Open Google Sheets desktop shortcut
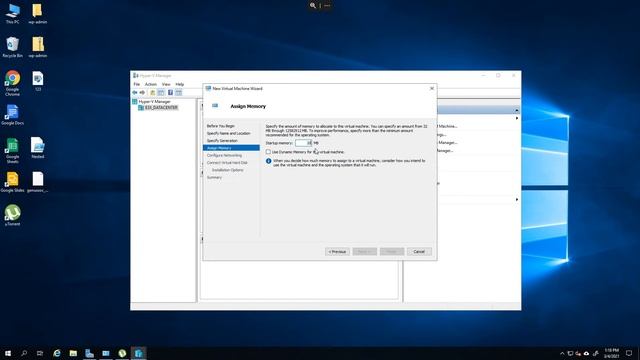Screen dimensions: 640x360 12,151
